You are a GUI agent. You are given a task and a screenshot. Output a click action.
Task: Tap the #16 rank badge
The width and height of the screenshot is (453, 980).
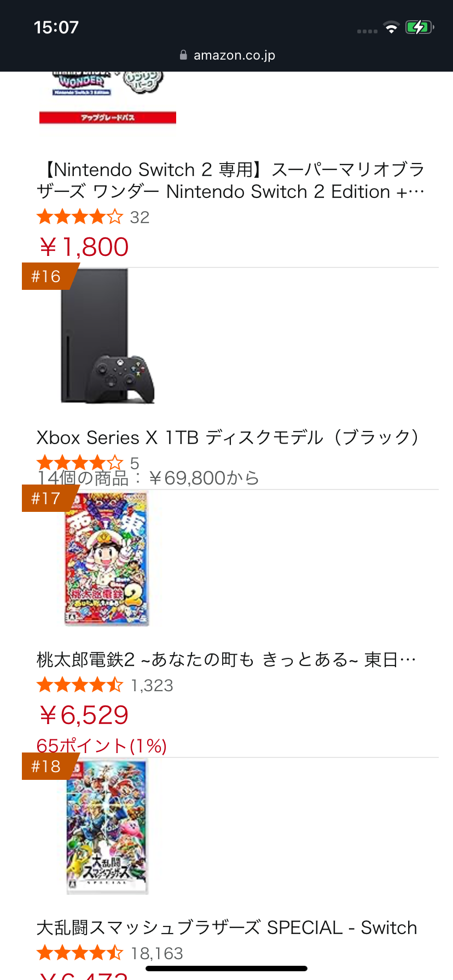[x=47, y=276]
